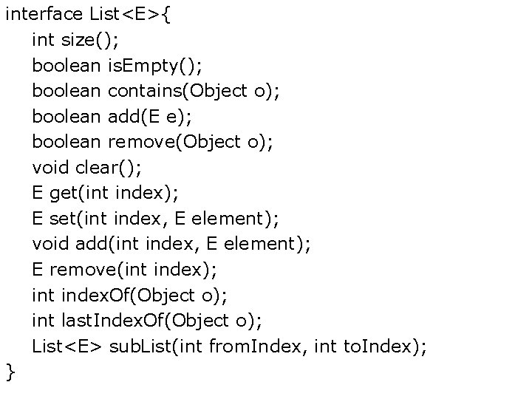Click the "void add(int index, E element);" line
Viewport: 532px width, 399px height.
pyautogui.click(x=171, y=243)
